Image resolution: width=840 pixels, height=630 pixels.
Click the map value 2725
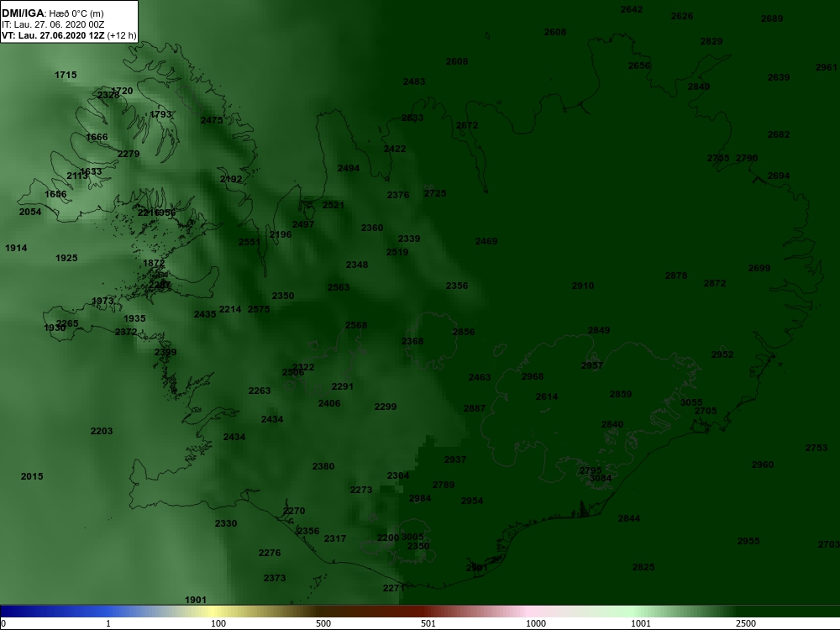(x=435, y=193)
